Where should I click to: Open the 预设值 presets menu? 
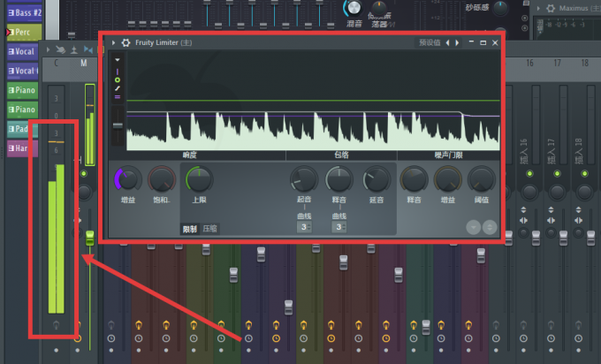(x=430, y=42)
